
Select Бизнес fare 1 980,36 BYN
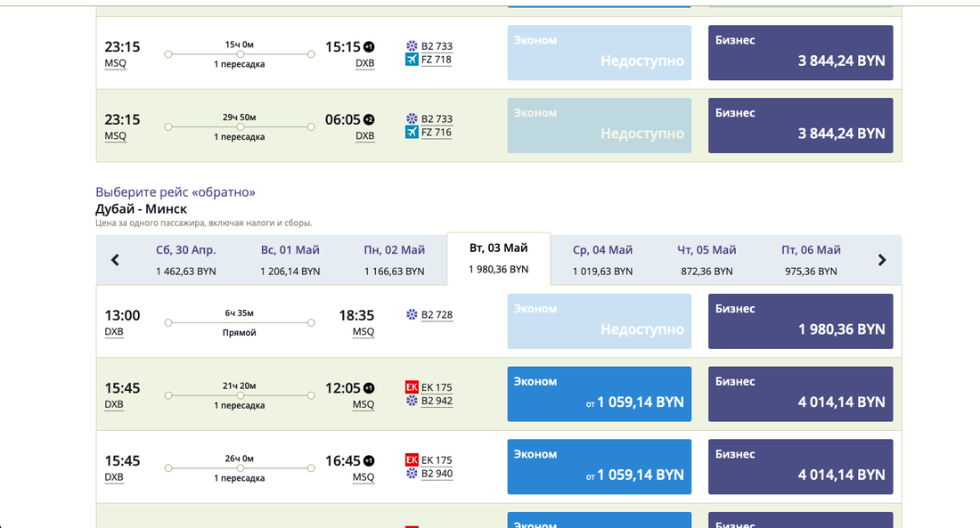tap(800, 321)
